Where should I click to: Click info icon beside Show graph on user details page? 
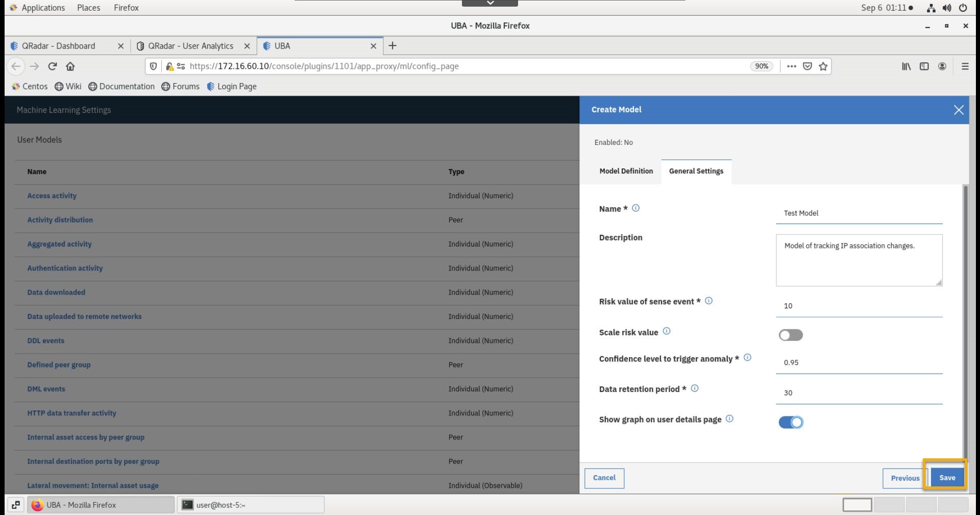coord(729,419)
